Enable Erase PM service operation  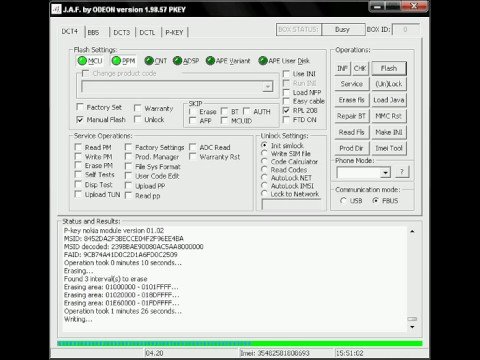78,165
